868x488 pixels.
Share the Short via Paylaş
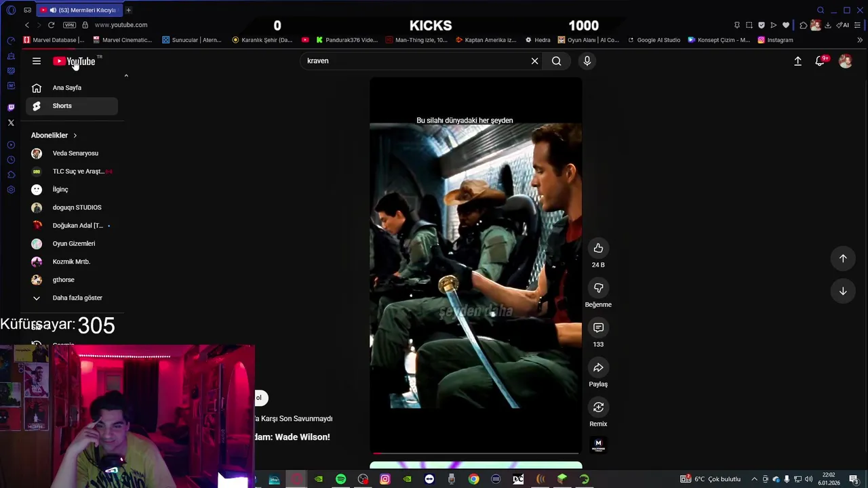(598, 367)
